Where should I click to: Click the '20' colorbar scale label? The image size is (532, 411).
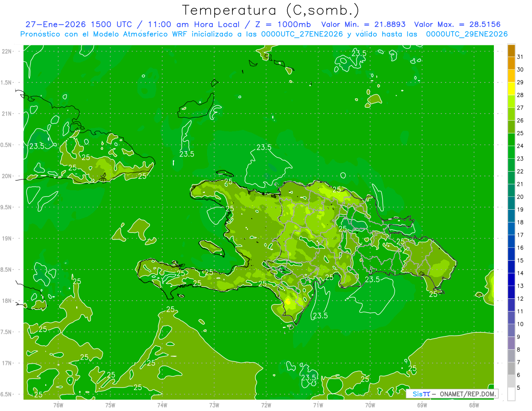pos(520,197)
